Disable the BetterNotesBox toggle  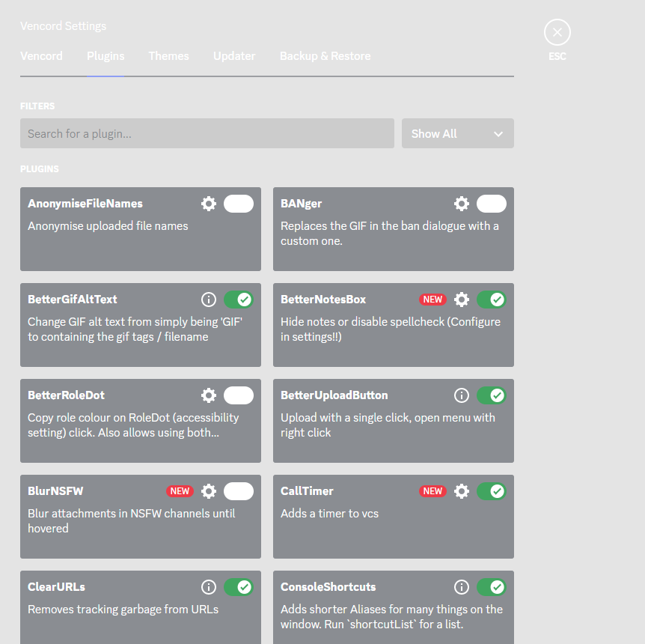coord(492,300)
